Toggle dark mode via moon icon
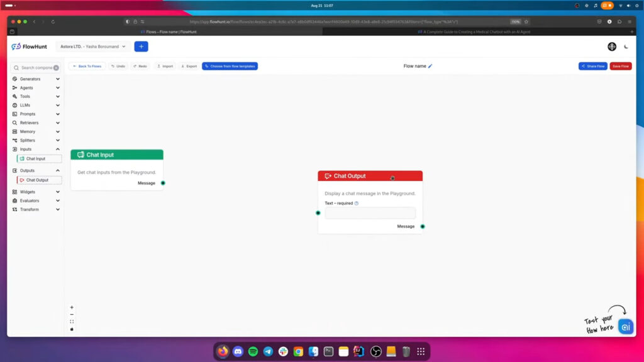 [x=627, y=46]
